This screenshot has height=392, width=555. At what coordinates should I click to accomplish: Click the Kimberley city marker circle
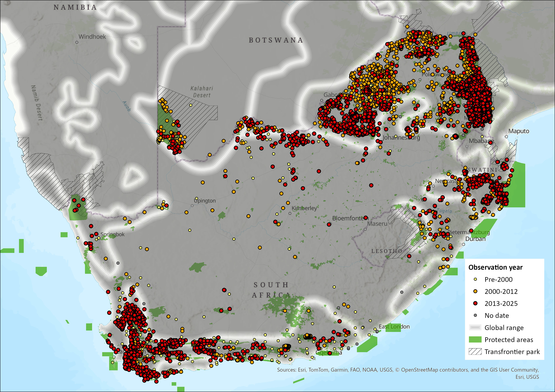coord(290,214)
